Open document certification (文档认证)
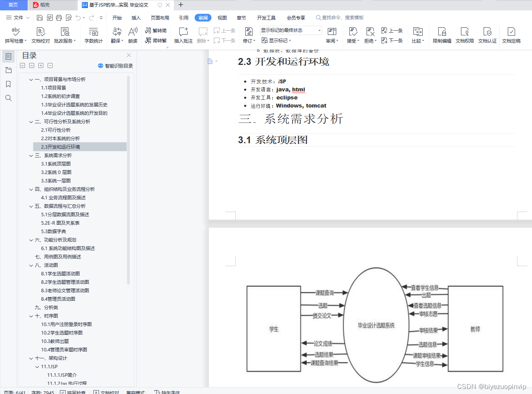 point(487,35)
